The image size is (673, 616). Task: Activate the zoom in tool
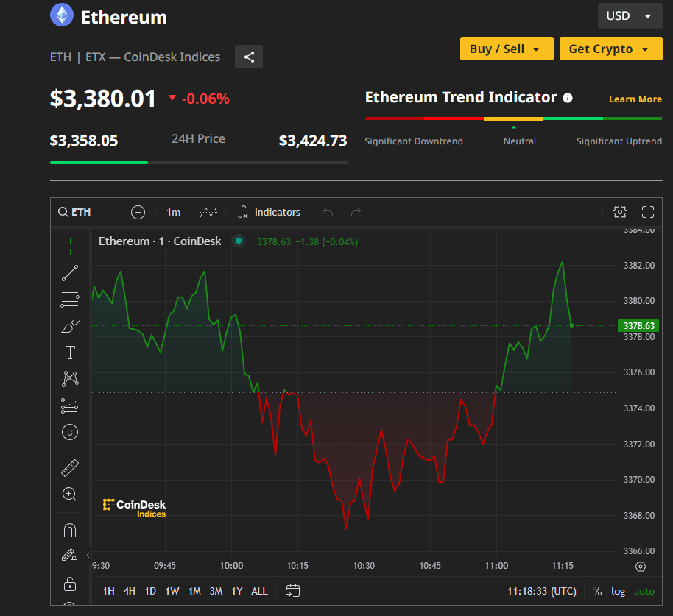[x=70, y=494]
